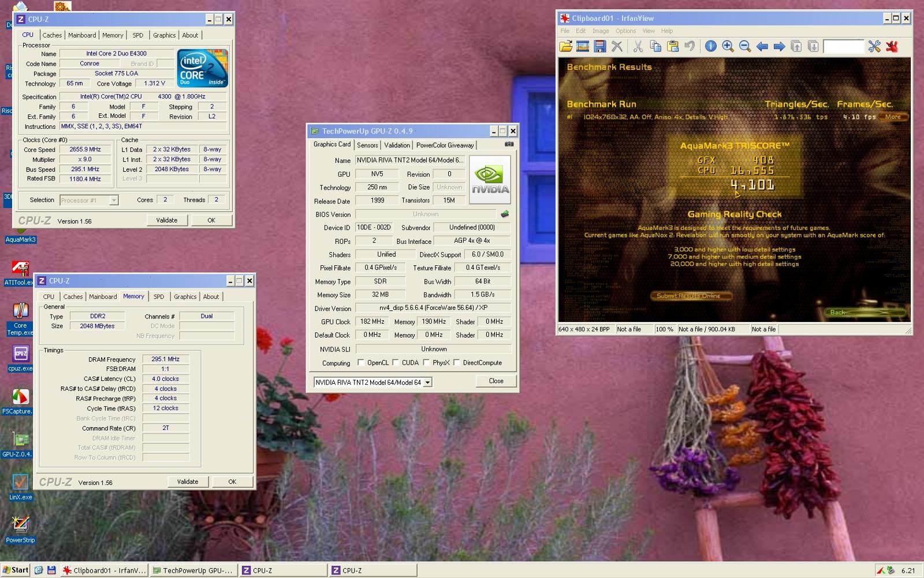Click Close button in GPU-Z
Image resolution: width=924 pixels, height=578 pixels.
[496, 381]
